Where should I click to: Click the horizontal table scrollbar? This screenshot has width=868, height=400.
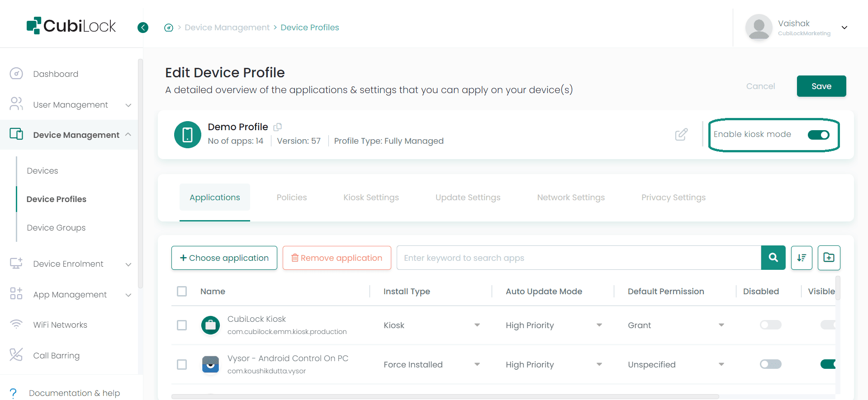click(x=445, y=396)
